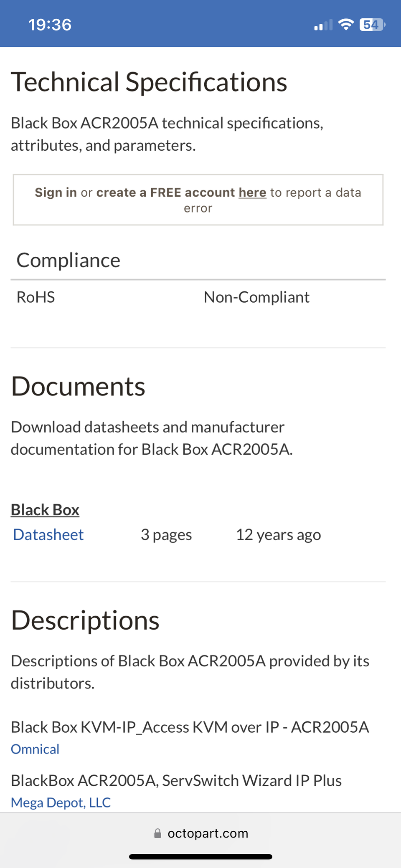Image resolution: width=401 pixels, height=868 pixels.
Task: Open the underlined "here" account link
Action: pyautogui.click(x=252, y=192)
